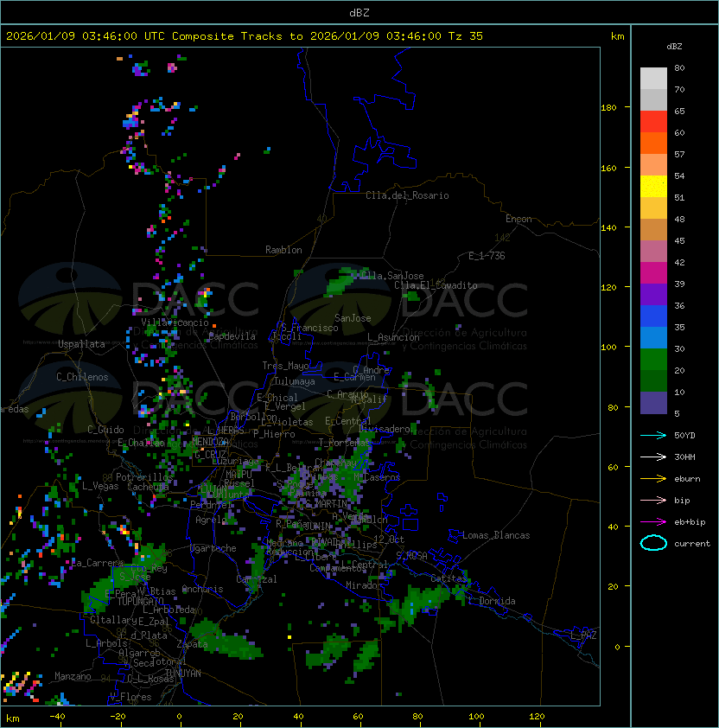Click the L_Asuncion map label
The height and width of the screenshot is (728, 719).
(393, 337)
